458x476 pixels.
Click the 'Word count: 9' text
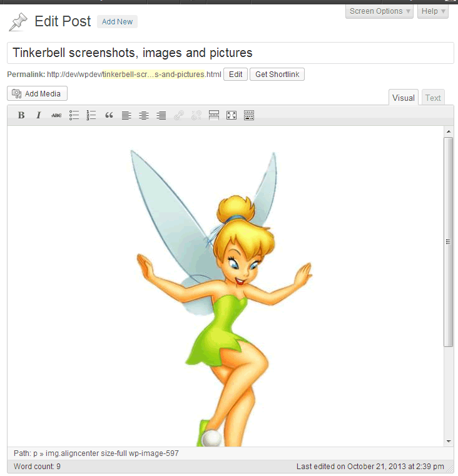[37, 466]
